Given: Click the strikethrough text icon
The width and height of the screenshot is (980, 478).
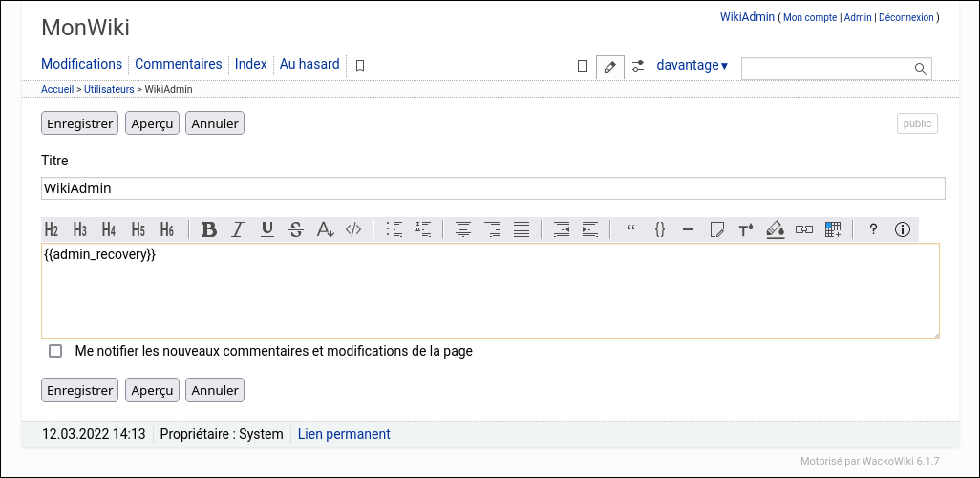Looking at the screenshot, I should tap(296, 229).
